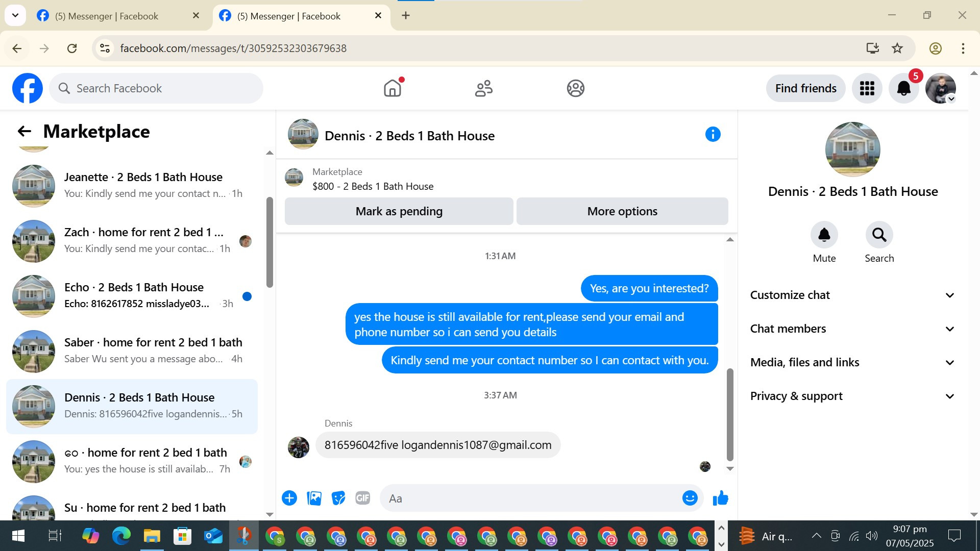Attach a photo file icon
The image size is (980, 551).
tap(314, 498)
